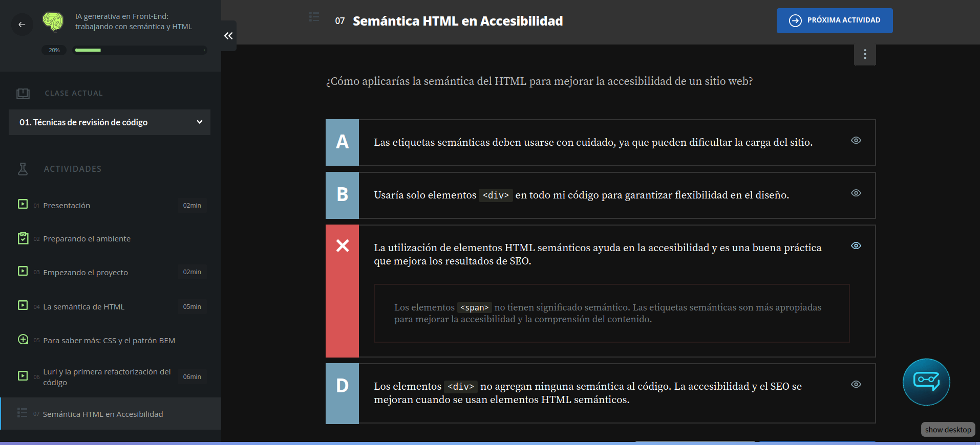Click the Clase Actual book icon

(x=23, y=93)
